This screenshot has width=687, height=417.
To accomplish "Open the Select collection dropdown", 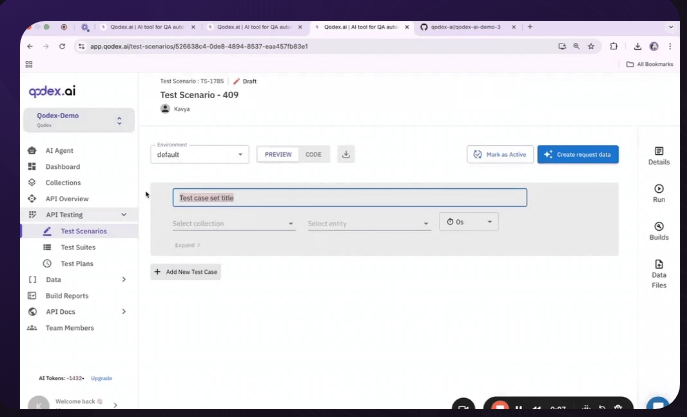I will 234,223.
